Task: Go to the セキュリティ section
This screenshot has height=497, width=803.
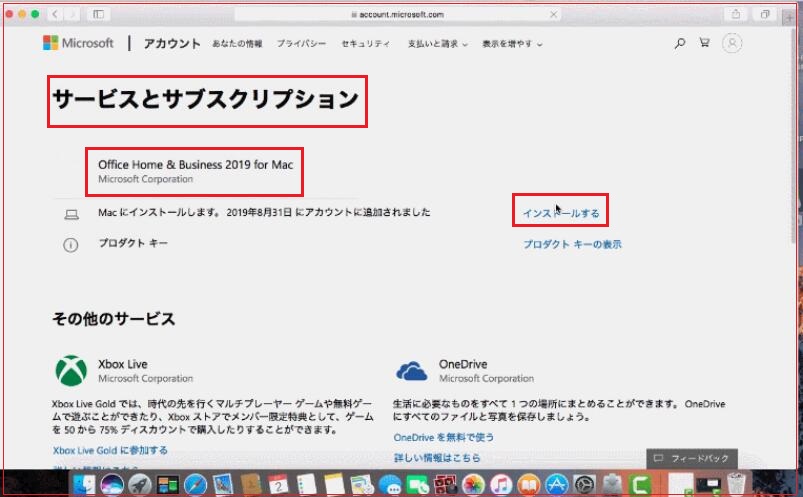Action: 366,44
